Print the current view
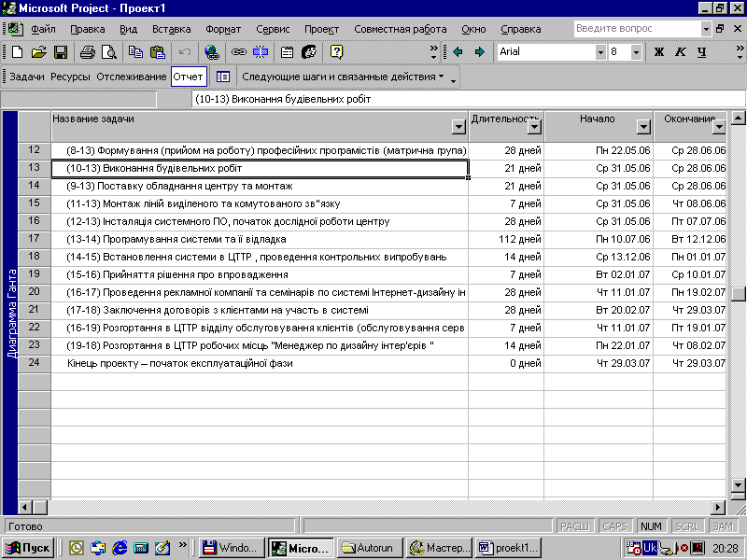This screenshot has height=560, width=747. click(x=87, y=52)
